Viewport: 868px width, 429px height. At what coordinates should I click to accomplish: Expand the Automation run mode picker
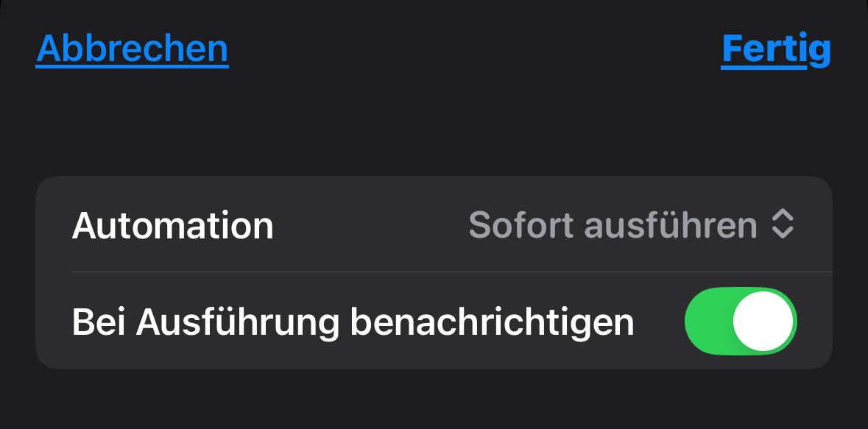point(631,225)
